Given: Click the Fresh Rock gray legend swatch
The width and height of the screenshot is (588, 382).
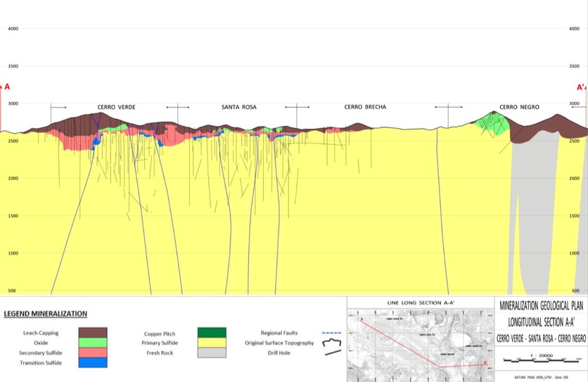Looking at the screenshot, I should (x=211, y=352).
